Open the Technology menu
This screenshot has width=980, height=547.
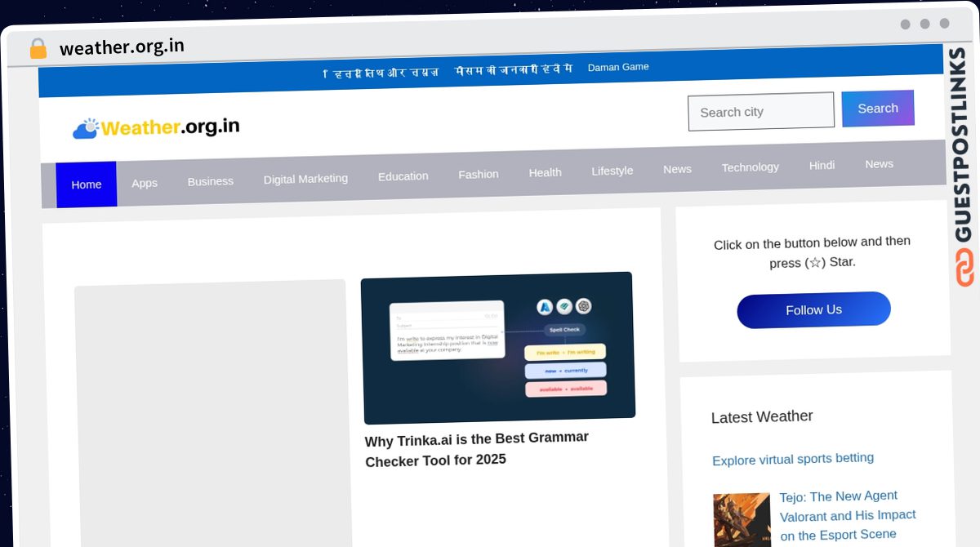click(750, 167)
